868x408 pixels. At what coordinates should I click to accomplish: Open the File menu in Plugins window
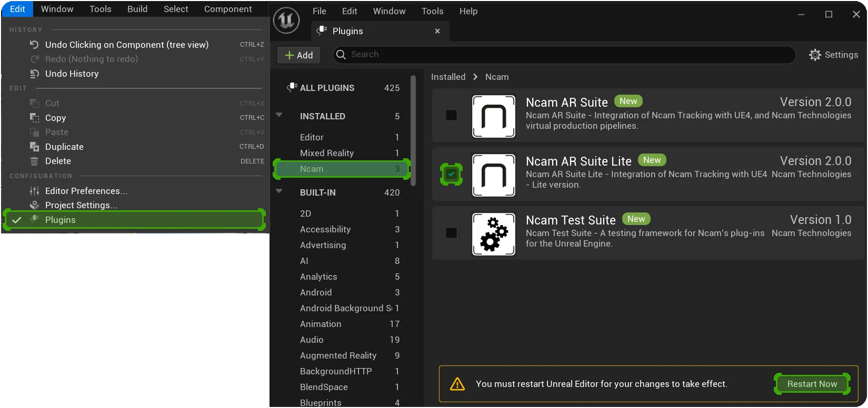pos(320,11)
